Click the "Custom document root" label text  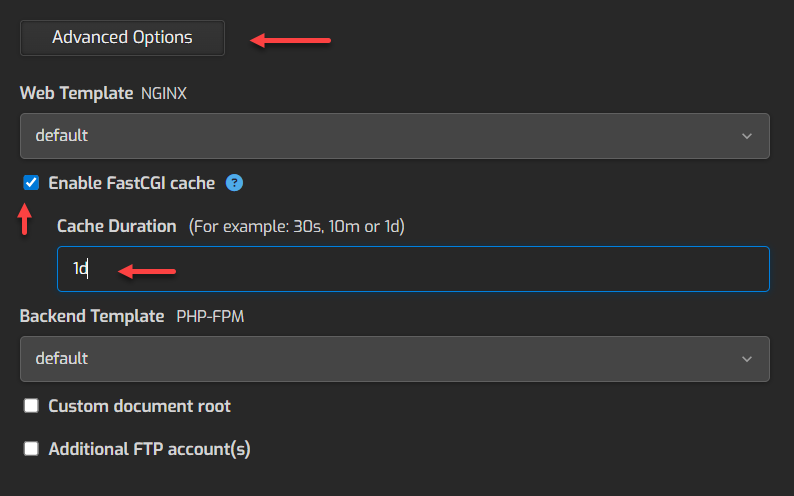(139, 406)
